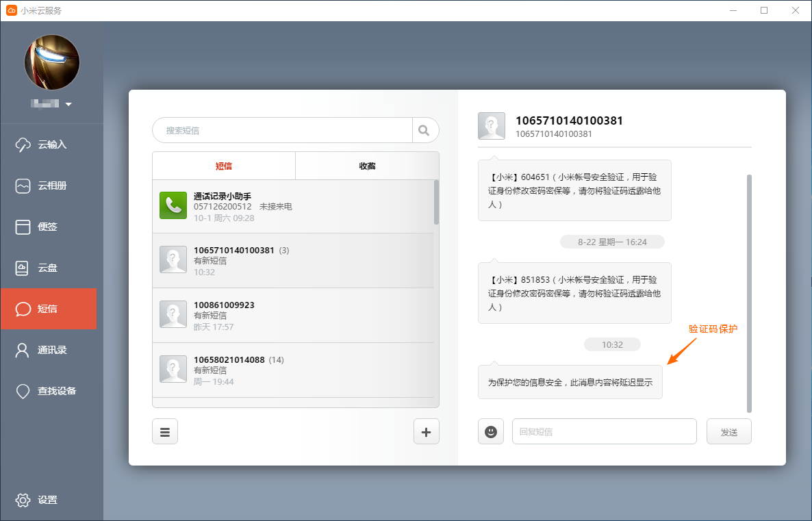Maximize the 小米云服务 window

point(764,10)
